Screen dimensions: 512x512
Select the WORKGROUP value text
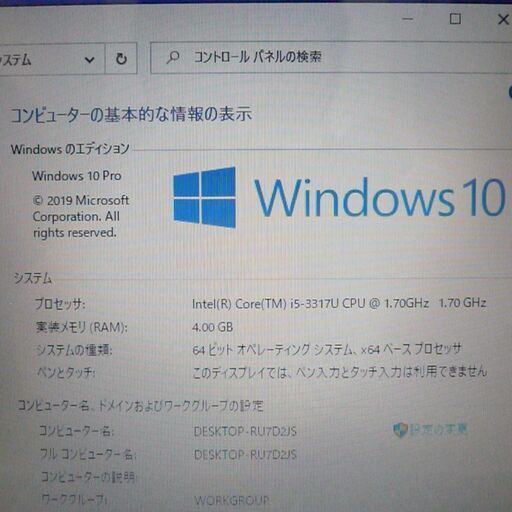(232, 500)
